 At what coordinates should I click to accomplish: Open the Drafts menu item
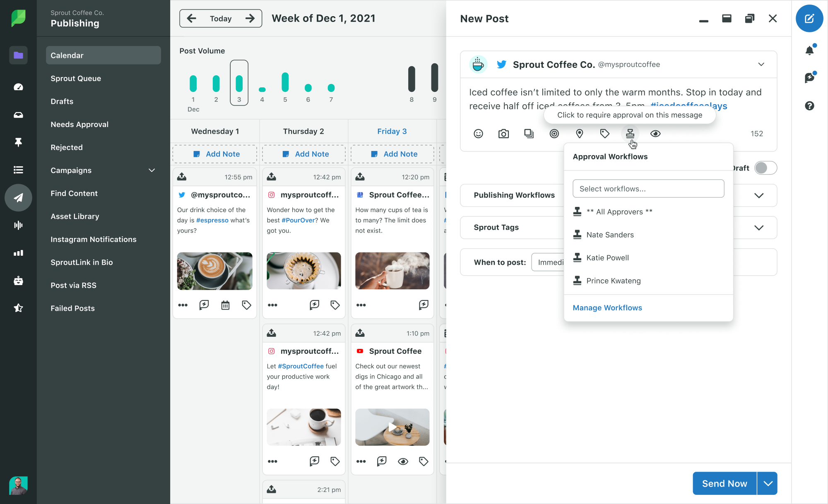pyautogui.click(x=62, y=101)
